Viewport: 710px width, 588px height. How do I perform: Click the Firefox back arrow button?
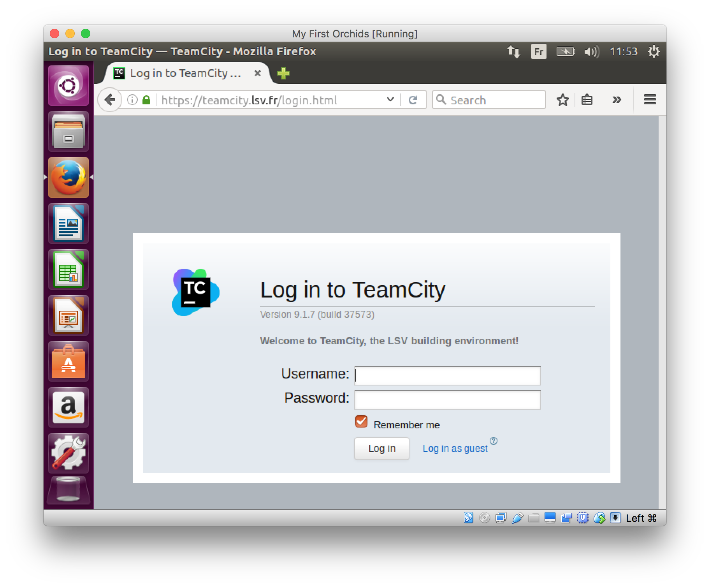[110, 100]
